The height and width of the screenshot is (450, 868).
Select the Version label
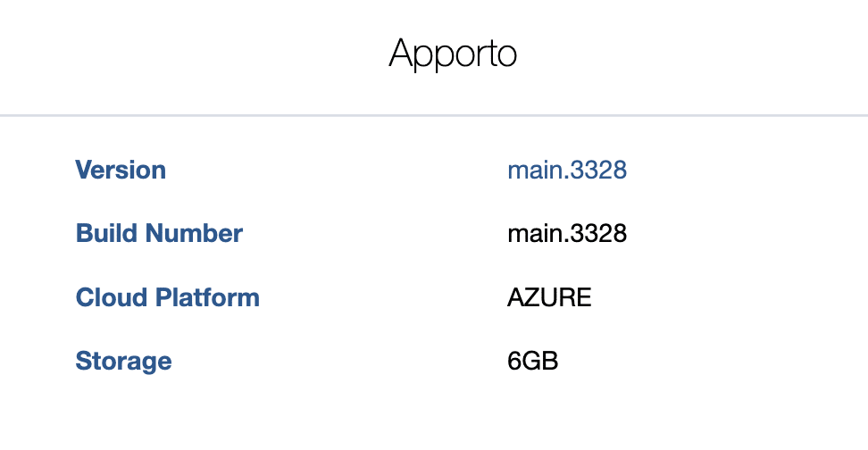[121, 170]
